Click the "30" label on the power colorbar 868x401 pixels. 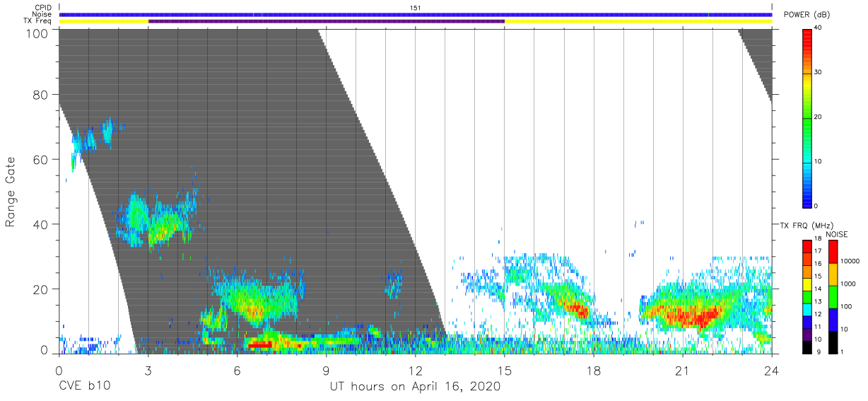pos(819,72)
